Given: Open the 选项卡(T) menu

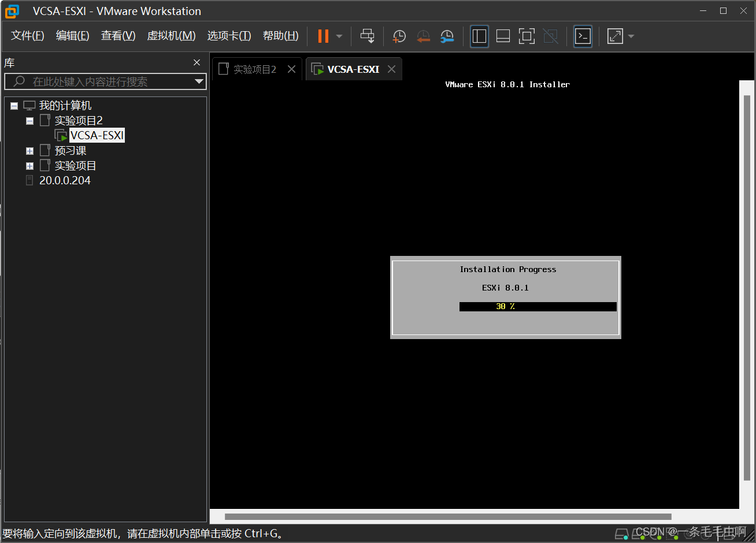Looking at the screenshot, I should (x=229, y=36).
